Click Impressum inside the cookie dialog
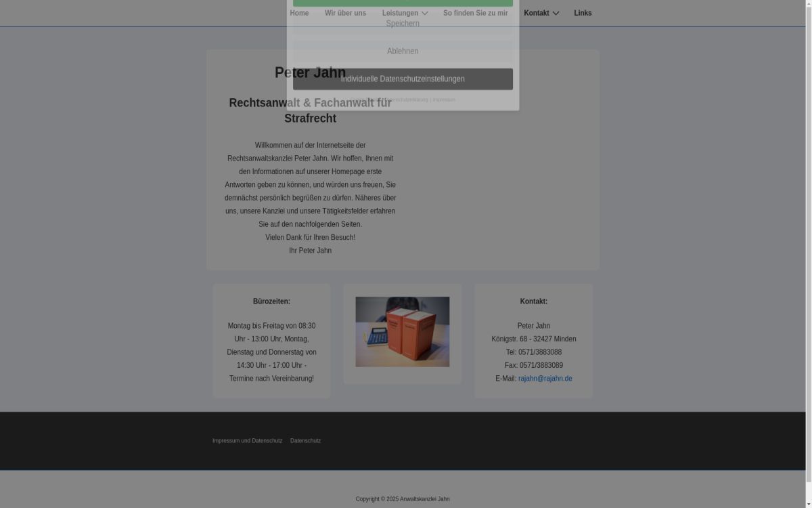The height and width of the screenshot is (508, 812). pos(444,100)
